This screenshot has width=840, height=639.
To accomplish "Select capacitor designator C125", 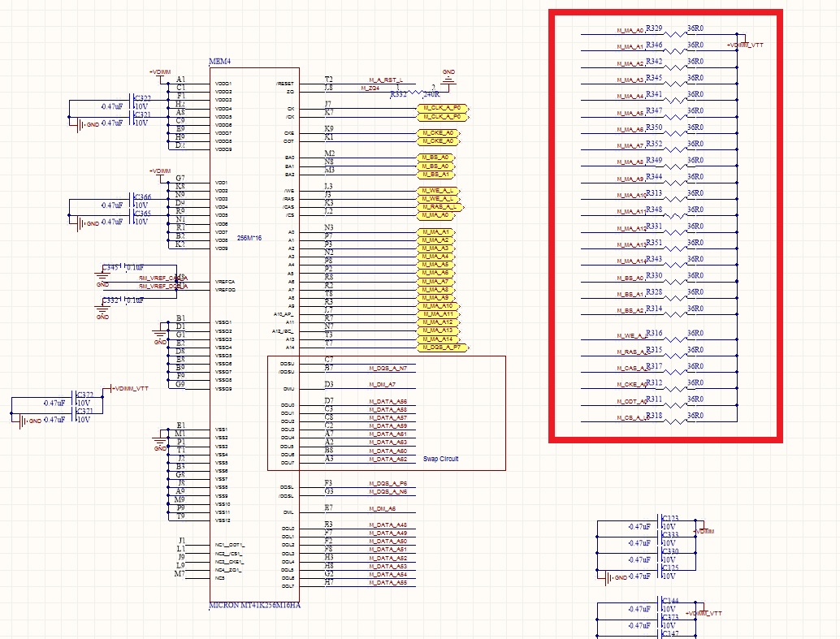I will pyautogui.click(x=671, y=568).
